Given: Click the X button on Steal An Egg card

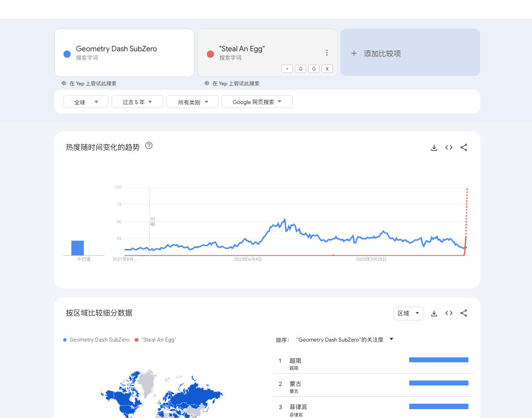Looking at the screenshot, I should 327,69.
